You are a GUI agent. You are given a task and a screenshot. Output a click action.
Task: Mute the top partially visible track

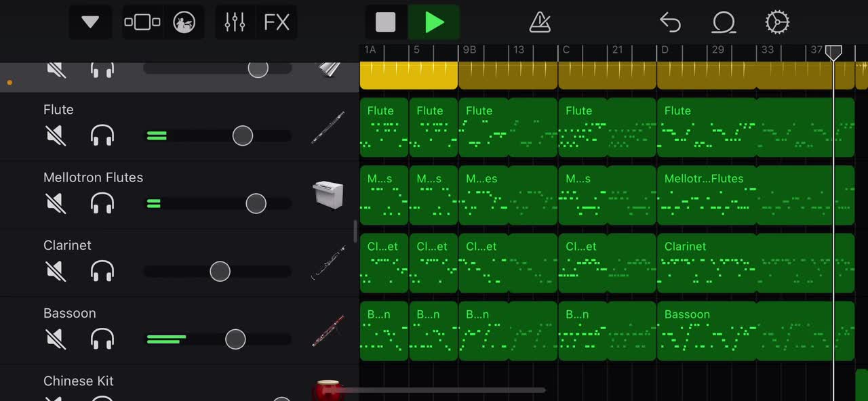point(56,69)
